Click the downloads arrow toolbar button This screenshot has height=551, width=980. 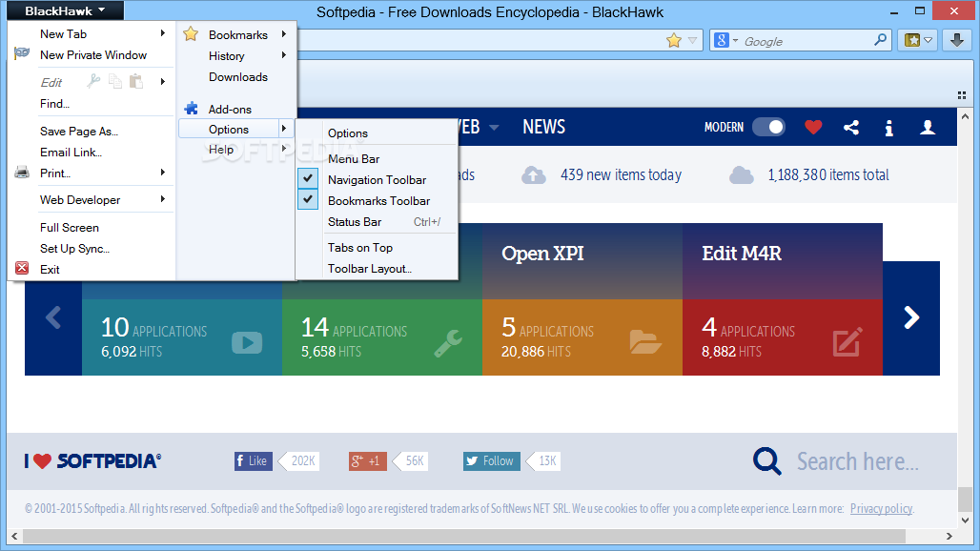(x=957, y=41)
